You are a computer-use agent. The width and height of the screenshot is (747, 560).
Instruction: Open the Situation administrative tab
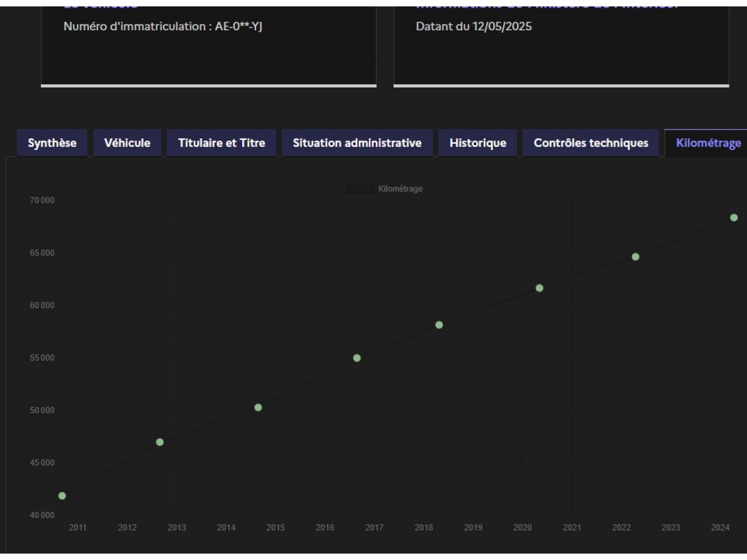[357, 143]
